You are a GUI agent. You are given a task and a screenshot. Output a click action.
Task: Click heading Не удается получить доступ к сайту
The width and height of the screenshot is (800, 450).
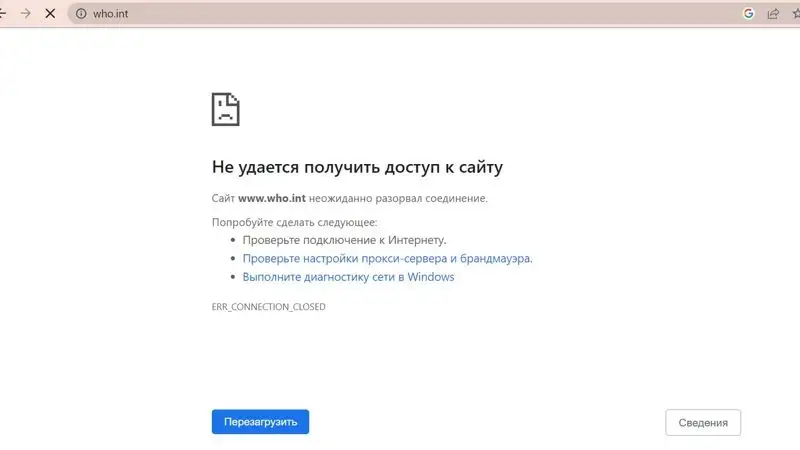point(357,167)
